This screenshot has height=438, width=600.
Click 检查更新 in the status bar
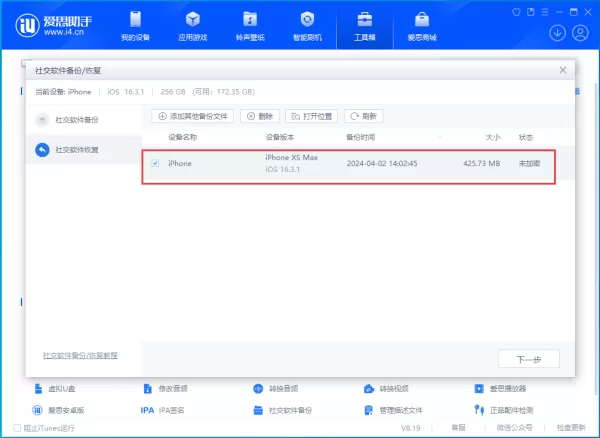click(x=571, y=428)
